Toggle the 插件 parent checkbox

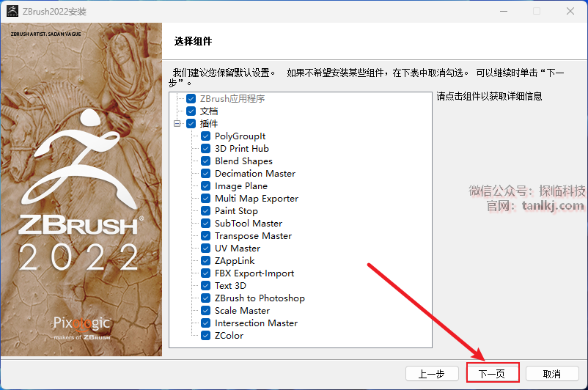pos(191,123)
